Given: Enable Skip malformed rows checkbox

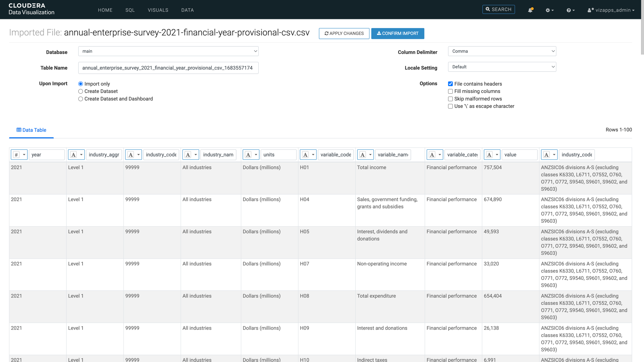Looking at the screenshot, I should 450,99.
